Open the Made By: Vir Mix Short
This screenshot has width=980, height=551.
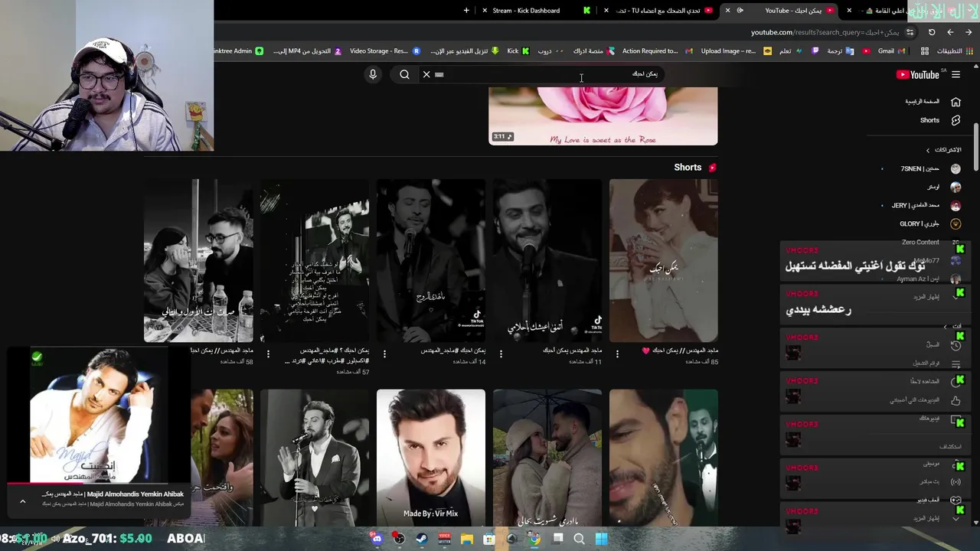point(430,458)
